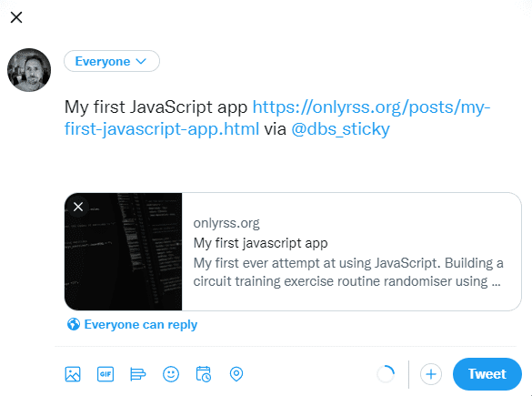
Task: Click the @dbs_sticky mention
Action: (x=340, y=129)
